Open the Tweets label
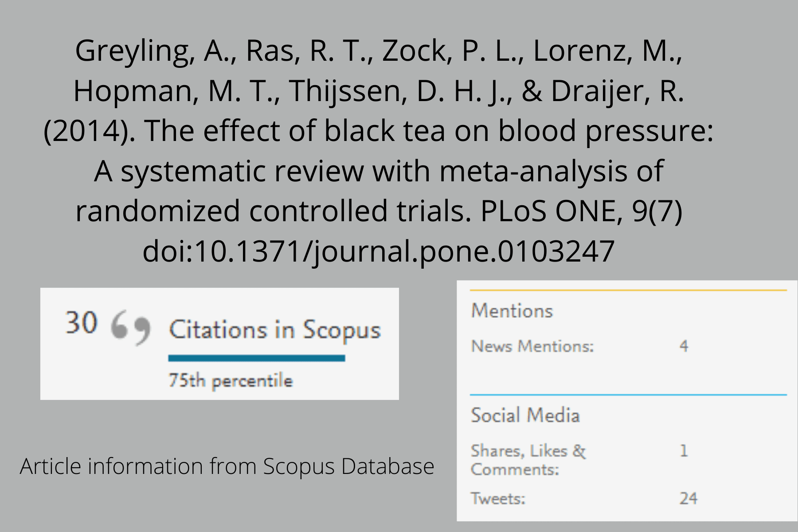The width and height of the screenshot is (798, 532). (498, 499)
